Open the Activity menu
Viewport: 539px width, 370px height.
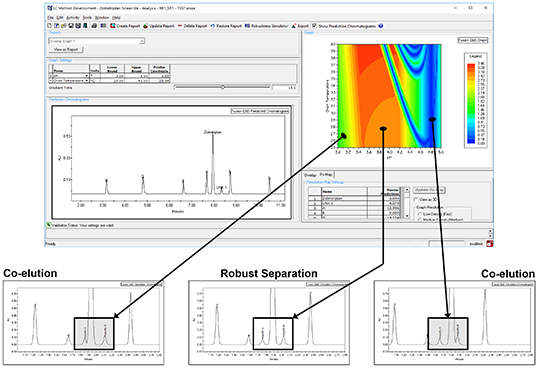click(x=73, y=18)
